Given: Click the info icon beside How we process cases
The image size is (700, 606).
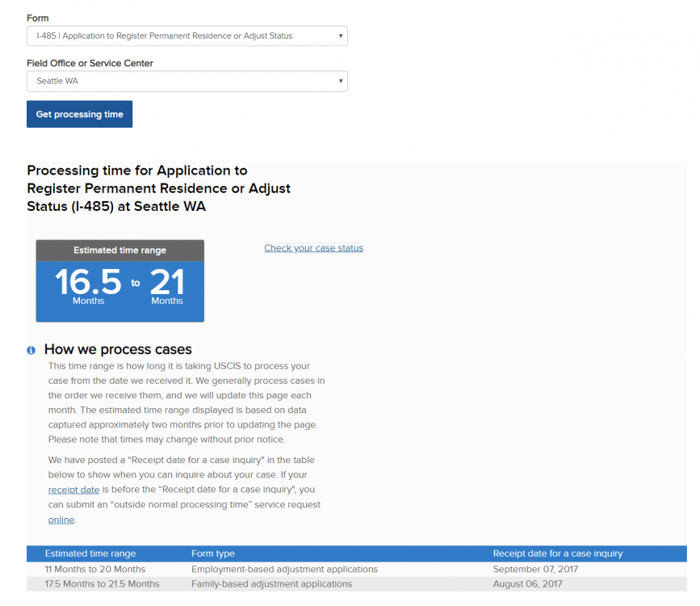Looking at the screenshot, I should (x=31, y=350).
